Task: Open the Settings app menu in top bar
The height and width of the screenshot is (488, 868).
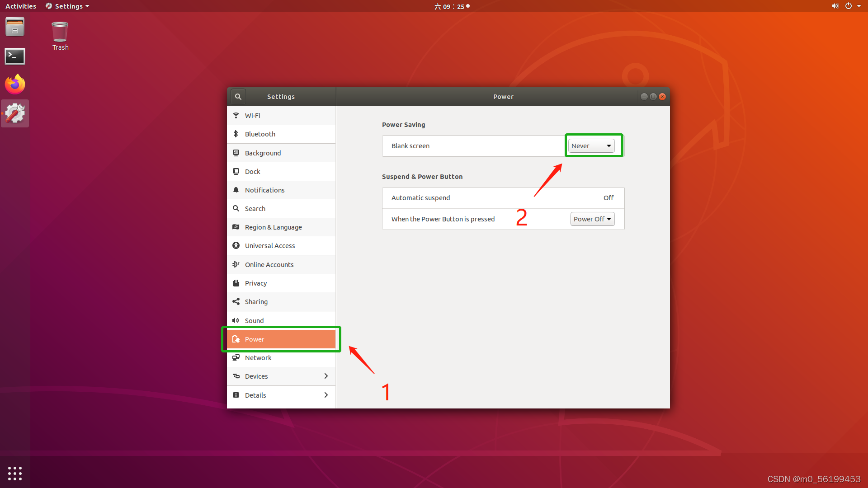Action: click(x=68, y=6)
